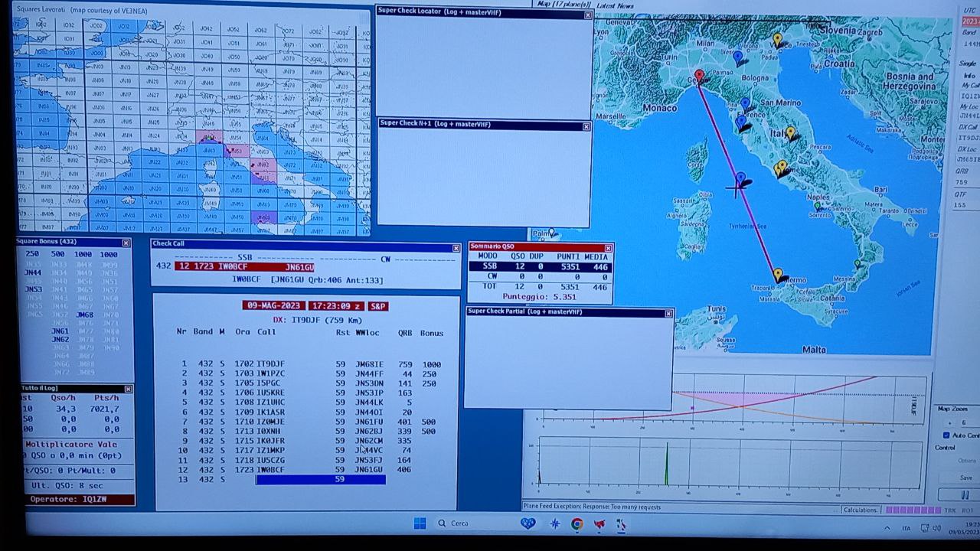Viewport: 980px width, 551px height.
Task: Select log row 10 callsign IZ1MKP
Action: [x=270, y=451]
